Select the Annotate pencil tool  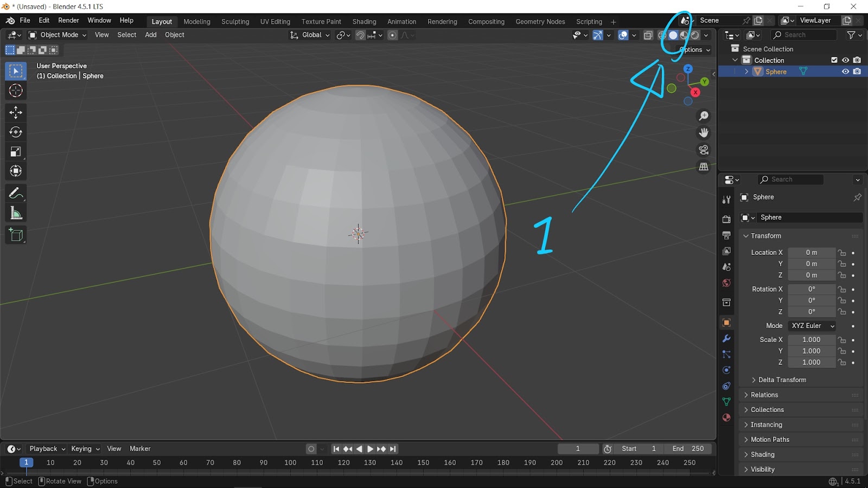(16, 194)
